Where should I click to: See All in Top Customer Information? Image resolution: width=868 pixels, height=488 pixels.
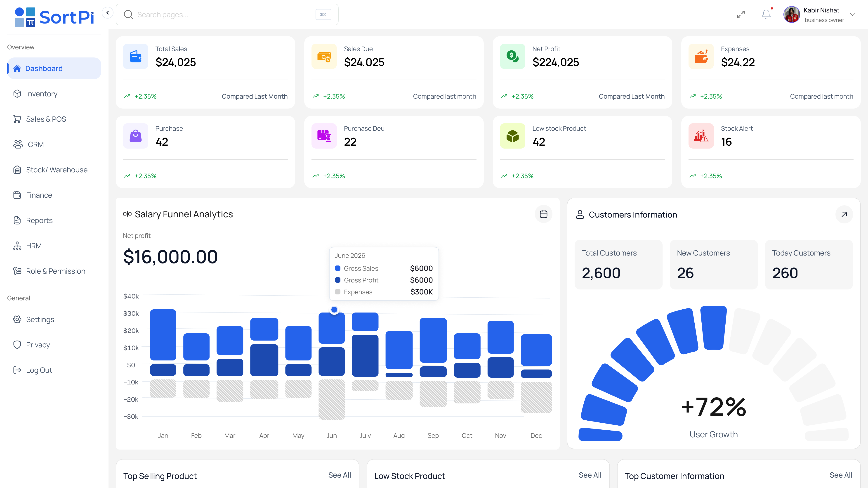(x=841, y=475)
